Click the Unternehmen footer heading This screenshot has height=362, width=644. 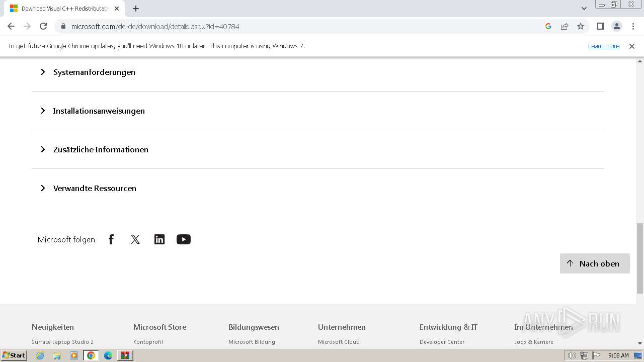(342, 327)
